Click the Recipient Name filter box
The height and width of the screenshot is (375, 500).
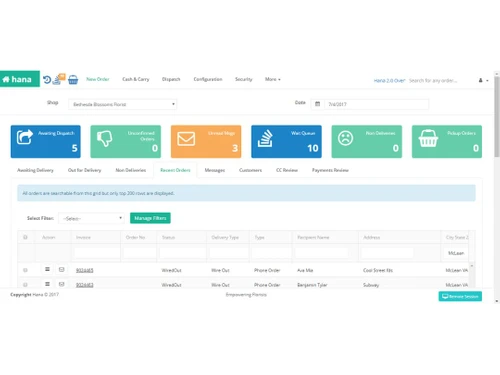[322, 253]
